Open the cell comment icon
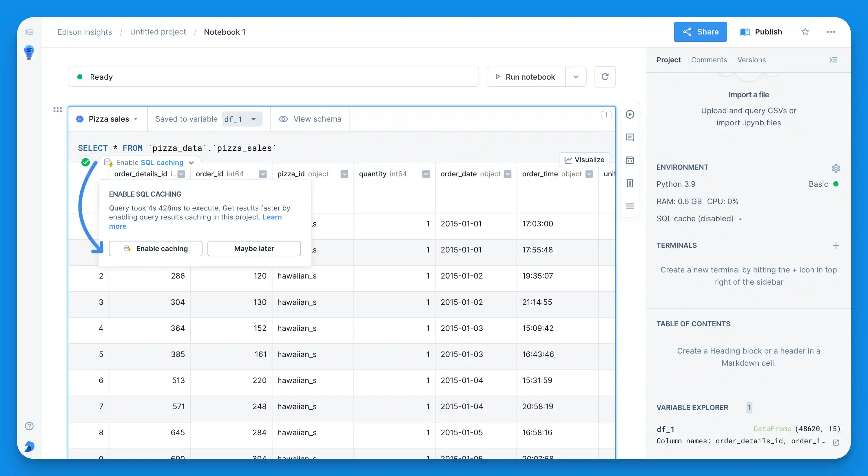This screenshot has width=868, height=476. point(630,137)
